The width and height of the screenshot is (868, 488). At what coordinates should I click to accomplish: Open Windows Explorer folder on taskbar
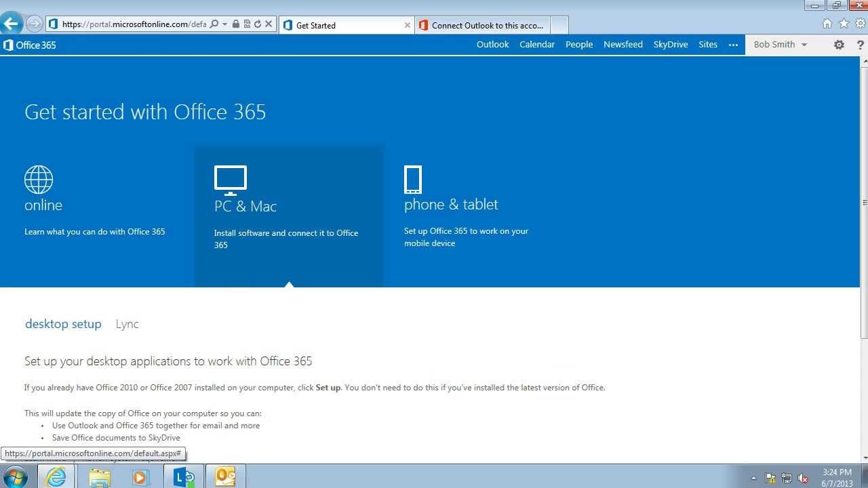point(100,477)
